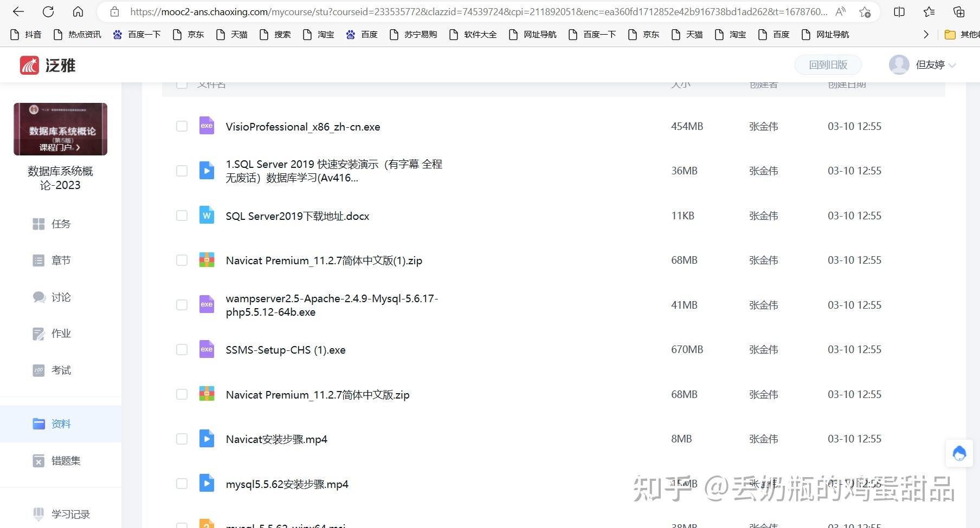Image resolution: width=980 pixels, height=528 pixels.
Task: Open the floating assistant icon at right edge
Action: (x=959, y=453)
